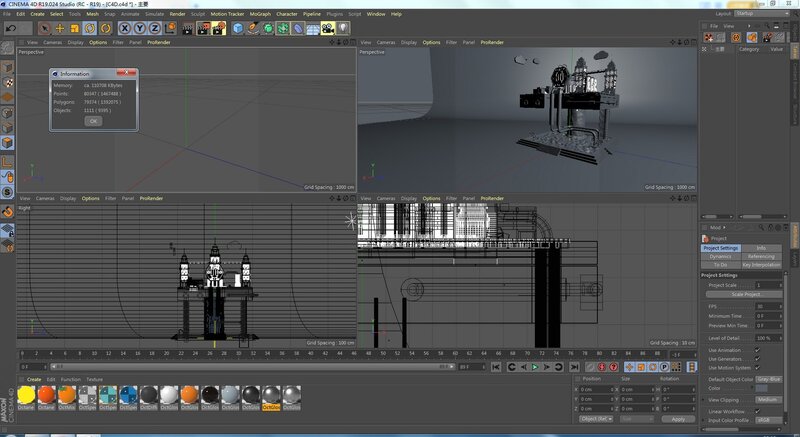Open the Default Object Color dropdown
This screenshot has height=437, width=800.
pyautogui.click(x=768, y=380)
